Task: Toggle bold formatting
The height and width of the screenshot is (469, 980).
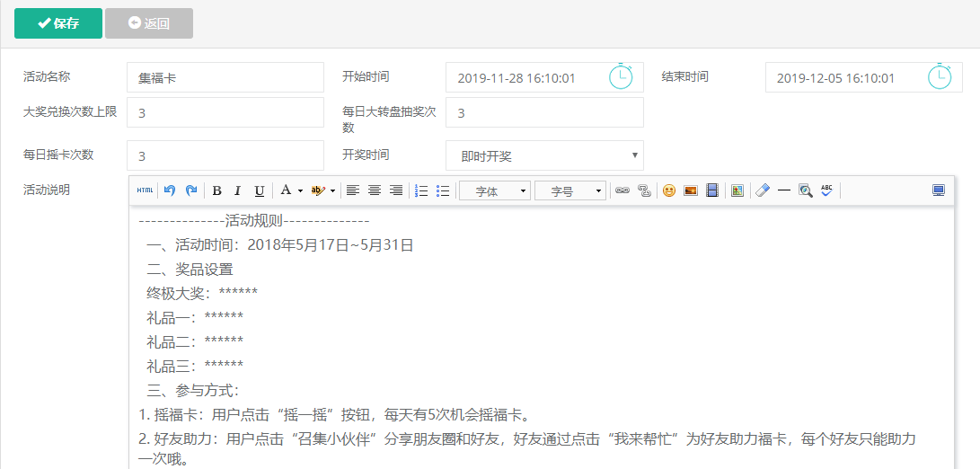Action: pyautogui.click(x=216, y=190)
